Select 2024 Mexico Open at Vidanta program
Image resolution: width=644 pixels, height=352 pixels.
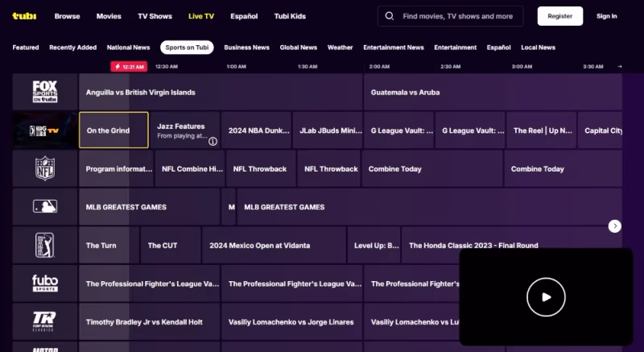point(274,245)
